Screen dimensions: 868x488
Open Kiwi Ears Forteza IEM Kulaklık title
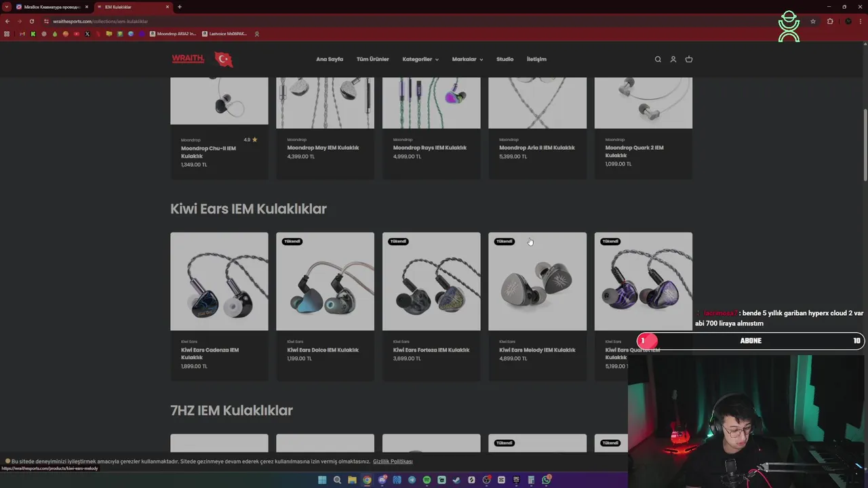point(431,350)
